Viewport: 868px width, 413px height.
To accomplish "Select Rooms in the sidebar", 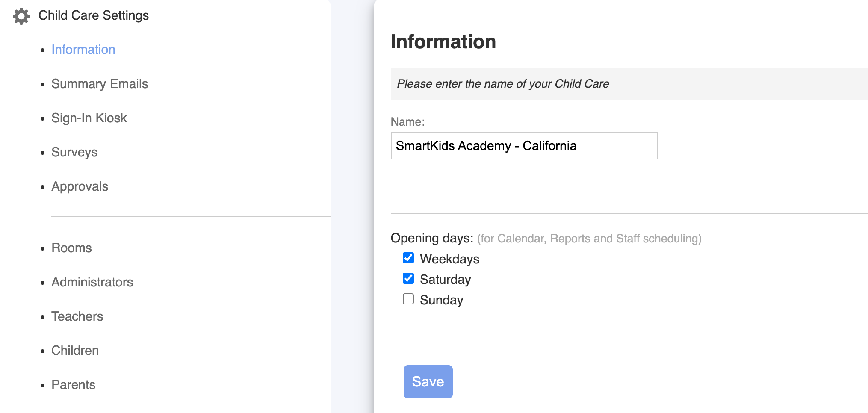I will point(71,248).
